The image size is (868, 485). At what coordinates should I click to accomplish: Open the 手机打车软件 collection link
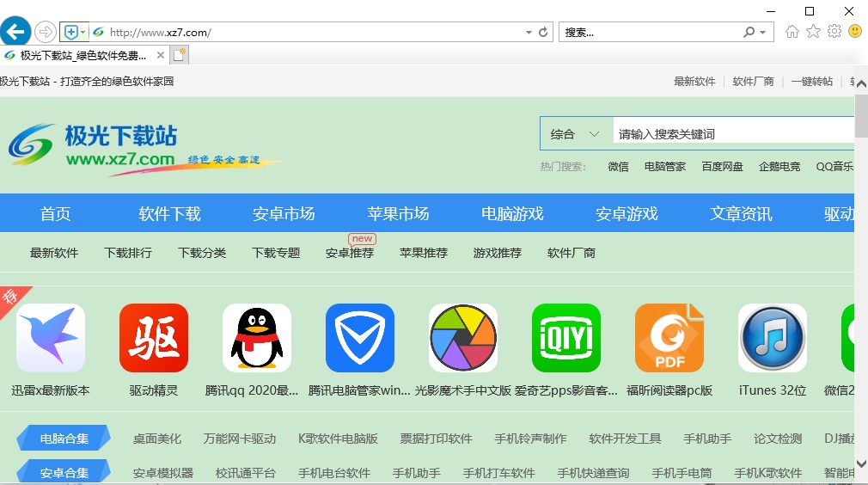click(x=498, y=473)
